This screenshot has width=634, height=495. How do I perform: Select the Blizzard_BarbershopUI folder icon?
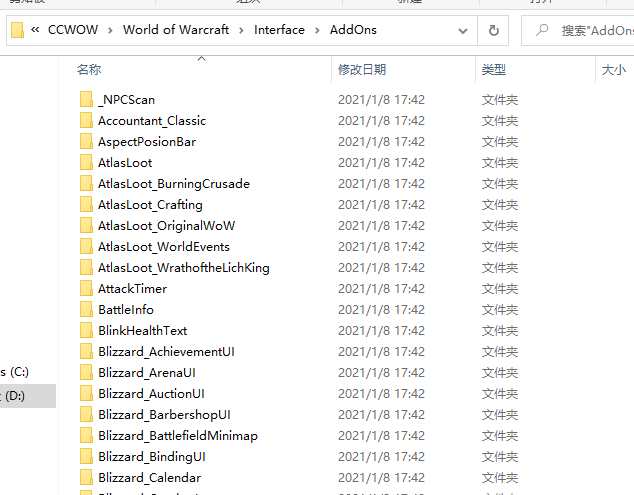click(86, 415)
